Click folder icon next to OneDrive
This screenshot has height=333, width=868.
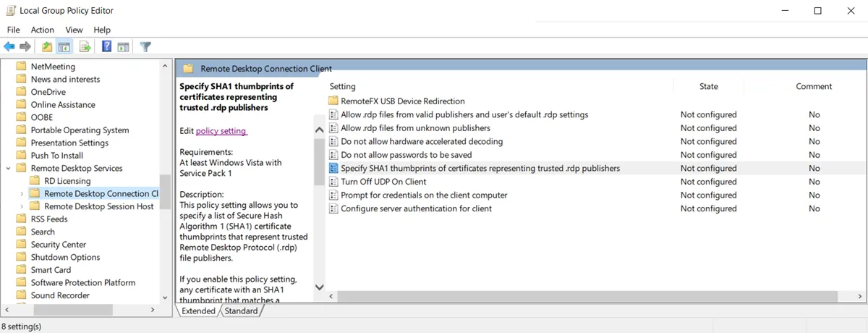click(x=21, y=92)
